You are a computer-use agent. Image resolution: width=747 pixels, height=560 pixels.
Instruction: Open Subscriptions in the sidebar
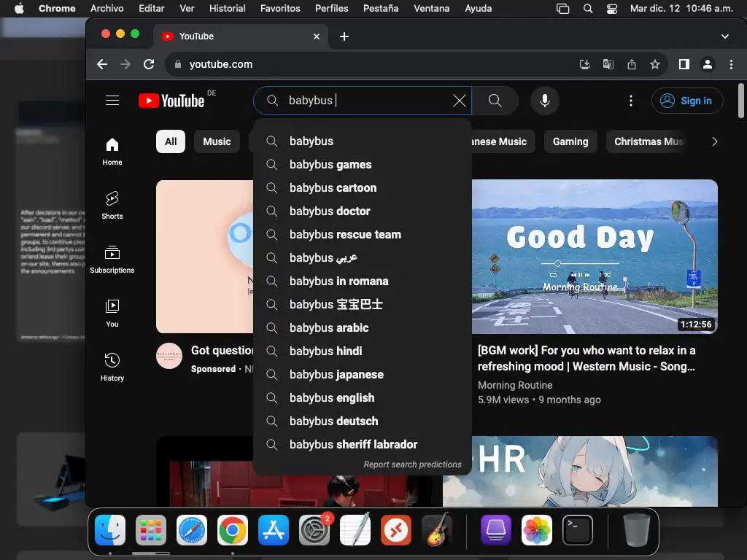point(112,260)
